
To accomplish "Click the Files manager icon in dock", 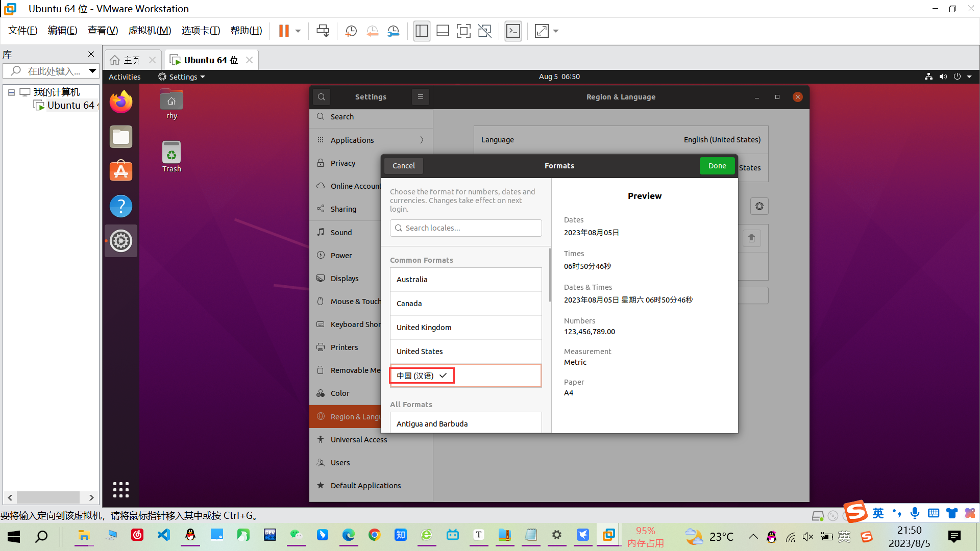I will coord(121,138).
